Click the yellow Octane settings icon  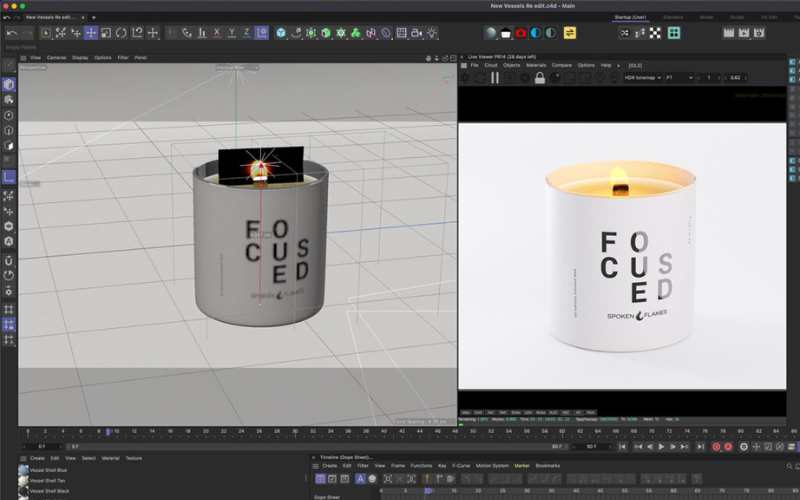pyautogui.click(x=570, y=33)
